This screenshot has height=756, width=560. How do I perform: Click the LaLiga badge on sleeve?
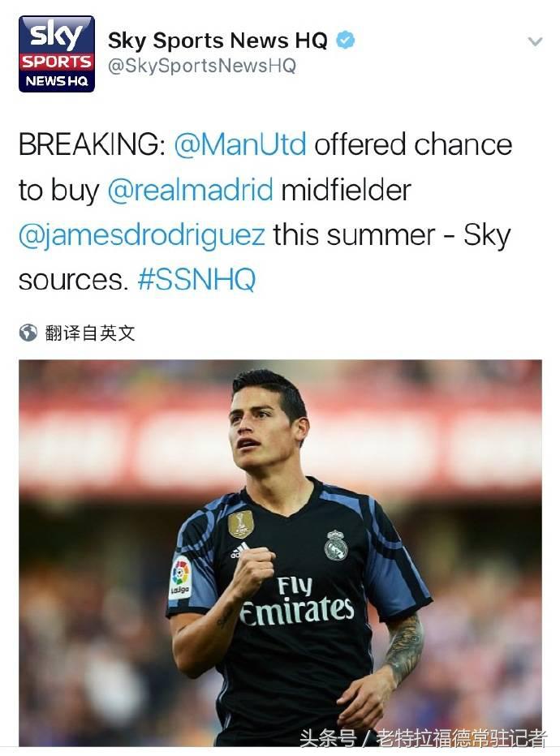(x=180, y=578)
